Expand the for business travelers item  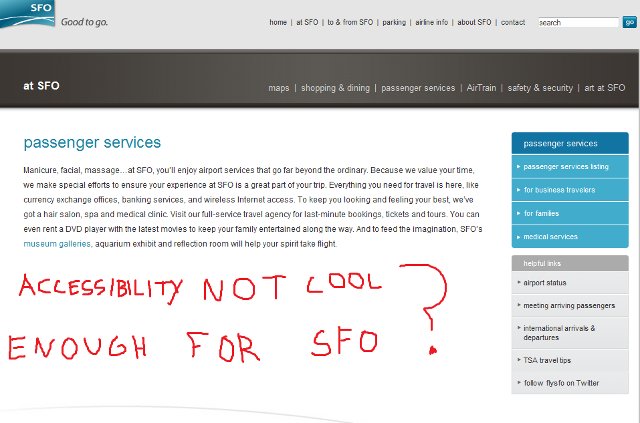(x=558, y=189)
